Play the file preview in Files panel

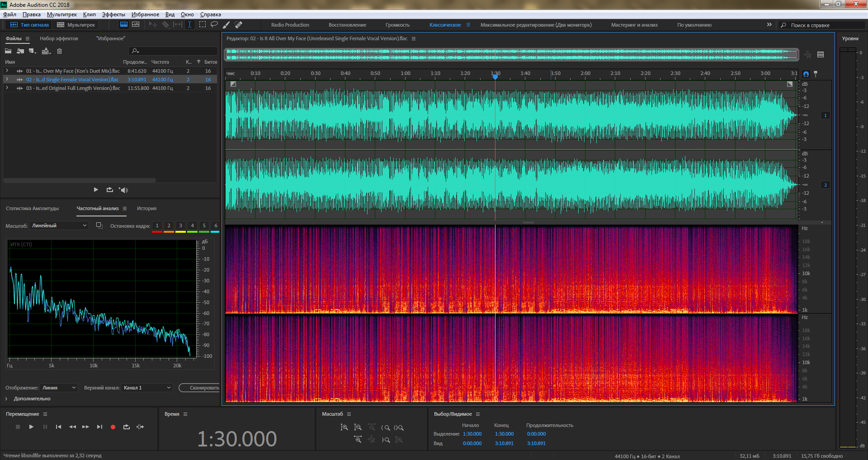tap(96, 190)
